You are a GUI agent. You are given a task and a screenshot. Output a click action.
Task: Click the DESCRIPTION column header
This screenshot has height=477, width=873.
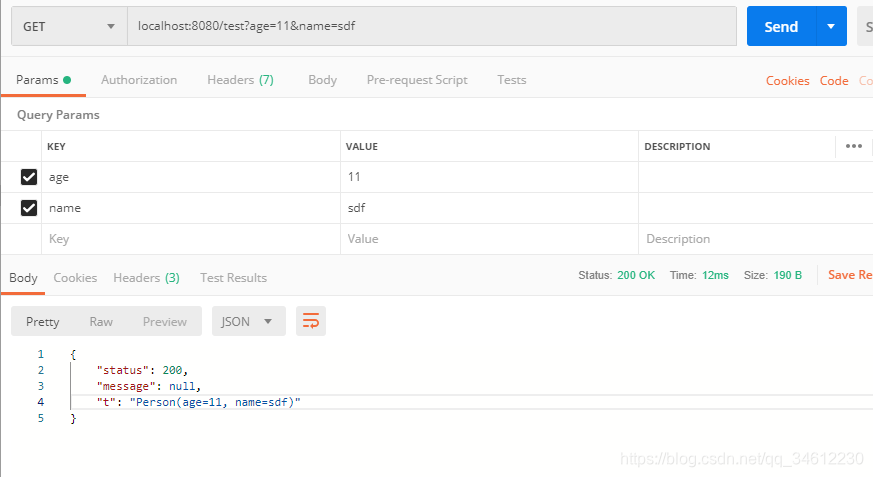[x=677, y=146]
